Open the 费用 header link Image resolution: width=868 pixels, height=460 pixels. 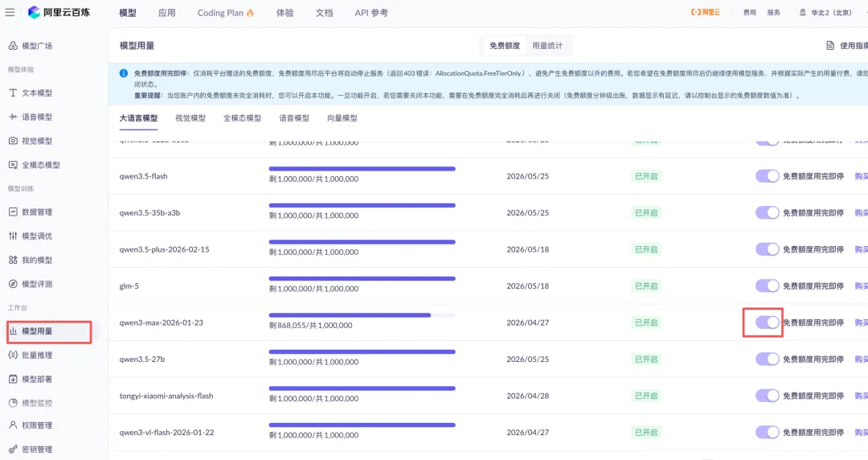tap(750, 12)
